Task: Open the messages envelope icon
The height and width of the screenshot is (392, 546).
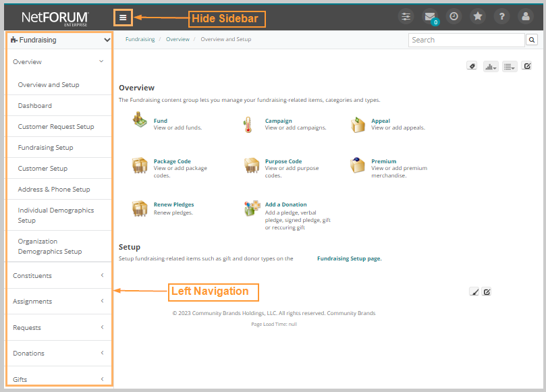Action: tap(430, 16)
